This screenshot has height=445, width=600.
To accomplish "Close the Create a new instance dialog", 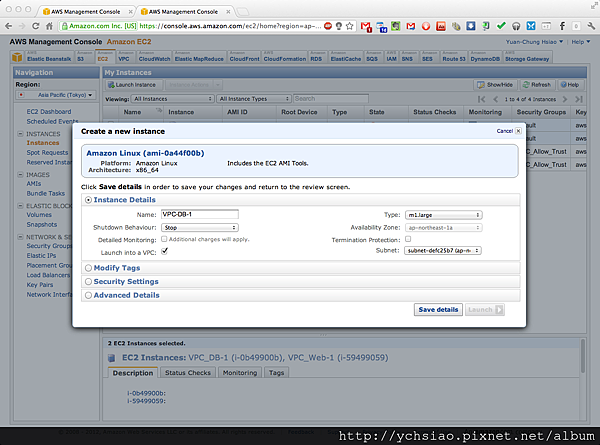I will pyautogui.click(x=518, y=131).
